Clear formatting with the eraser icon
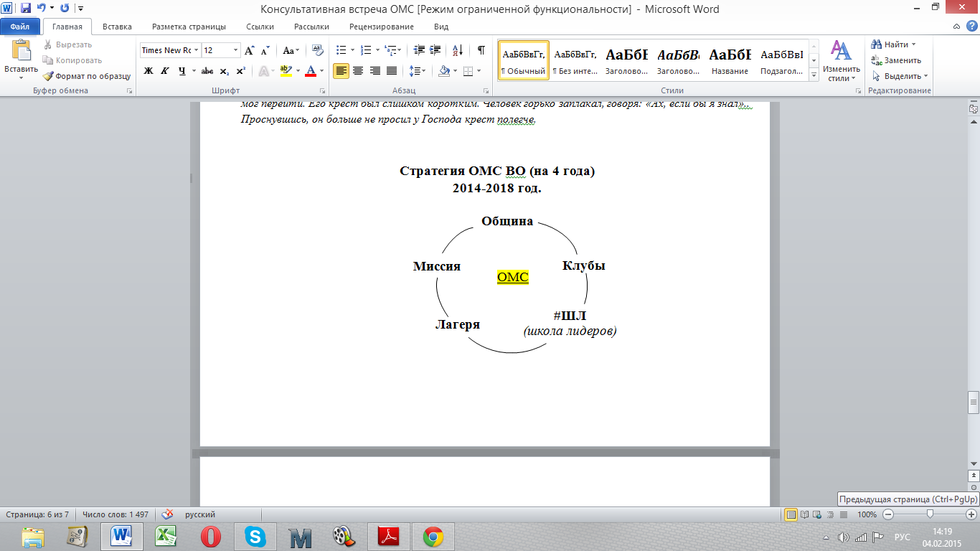 (x=319, y=50)
